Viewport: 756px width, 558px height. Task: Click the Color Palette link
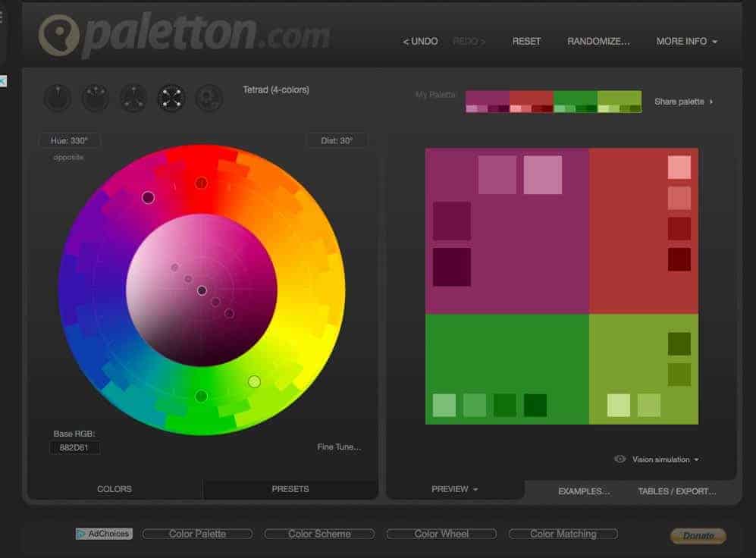coord(197,534)
